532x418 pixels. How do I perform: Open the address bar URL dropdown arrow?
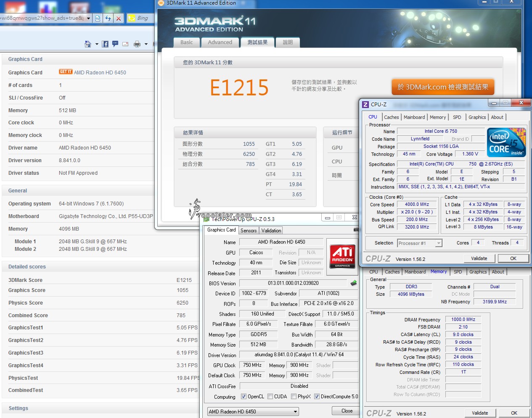coord(88,18)
